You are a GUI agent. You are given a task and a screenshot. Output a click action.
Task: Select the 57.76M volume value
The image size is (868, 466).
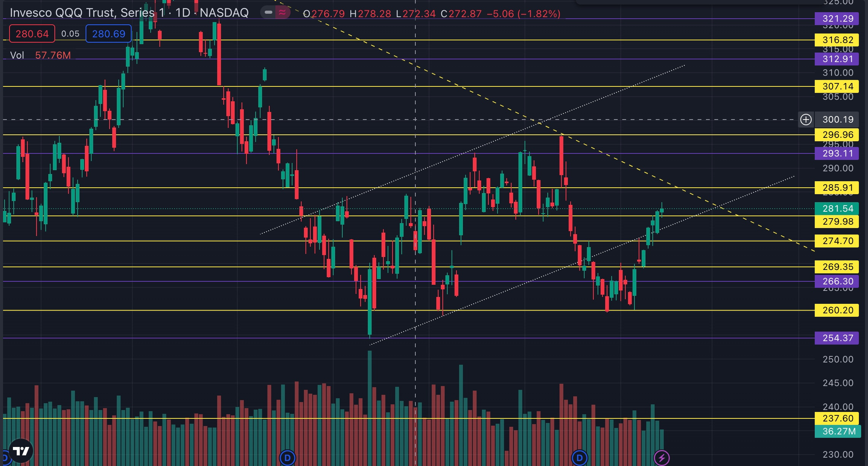tap(53, 55)
